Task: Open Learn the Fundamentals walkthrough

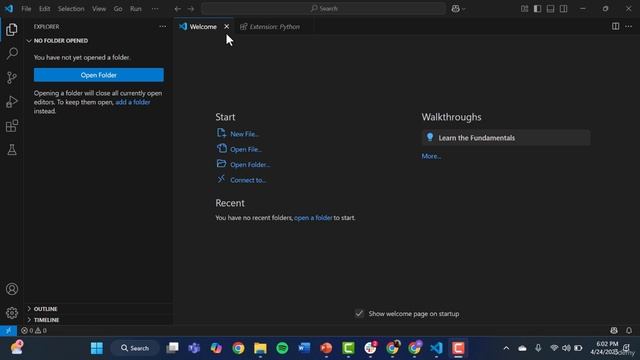Action: click(506, 138)
